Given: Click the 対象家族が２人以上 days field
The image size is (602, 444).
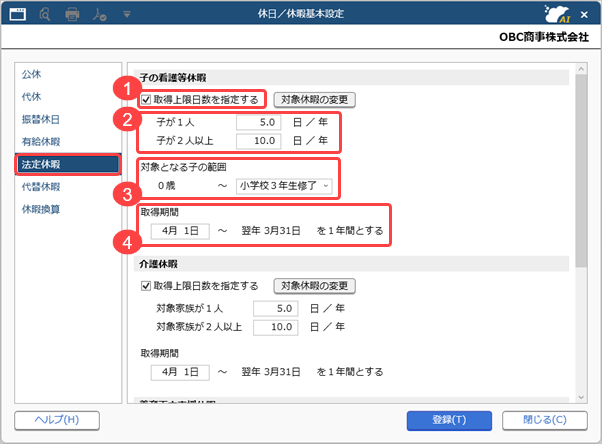Looking at the screenshot, I should click(x=275, y=327).
